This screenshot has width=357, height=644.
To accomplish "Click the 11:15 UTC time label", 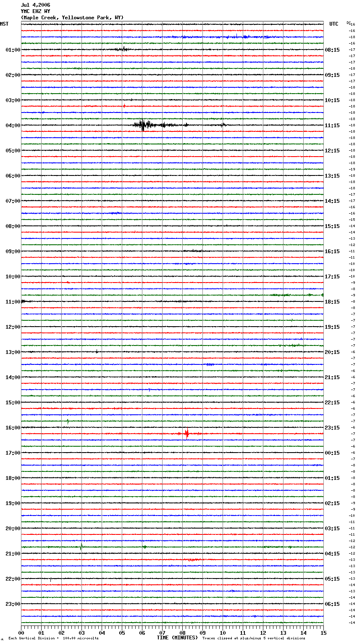I will point(332,126).
